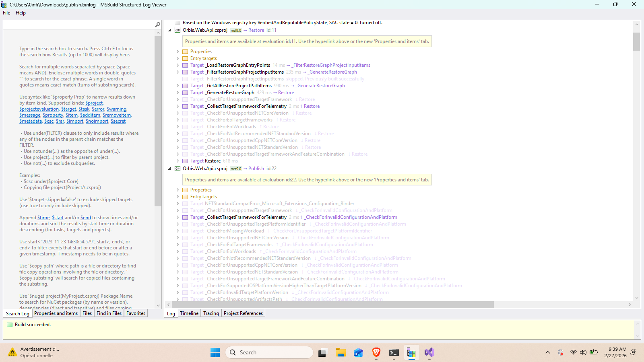Open Windows Terminal from the taskbar
Screen dimensions: 644x362
(x=394, y=352)
